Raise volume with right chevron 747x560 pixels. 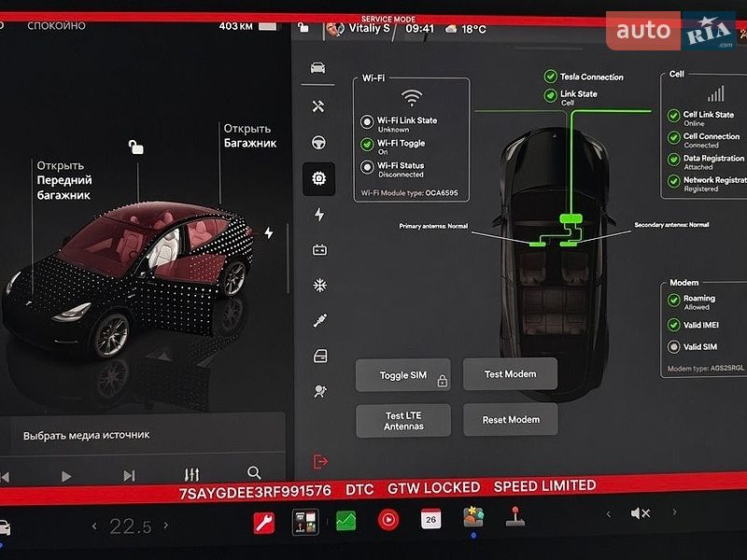click(674, 511)
